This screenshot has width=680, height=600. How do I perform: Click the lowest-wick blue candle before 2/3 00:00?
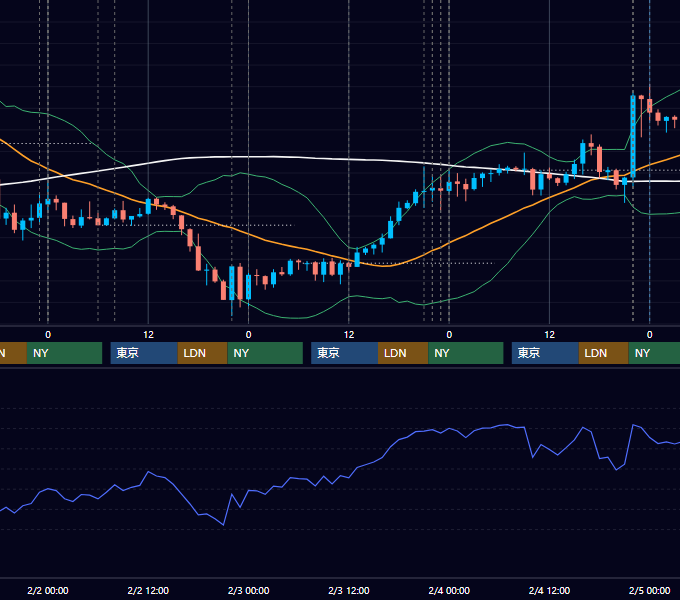[x=232, y=283]
